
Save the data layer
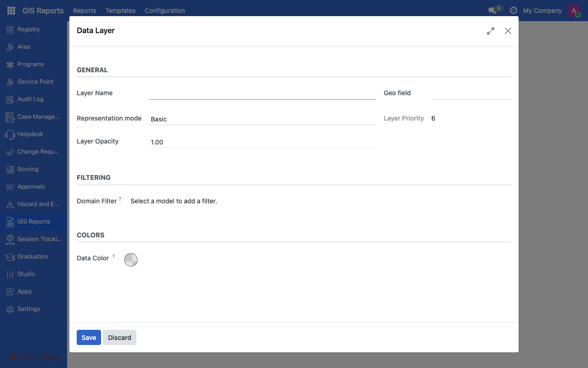pos(89,338)
